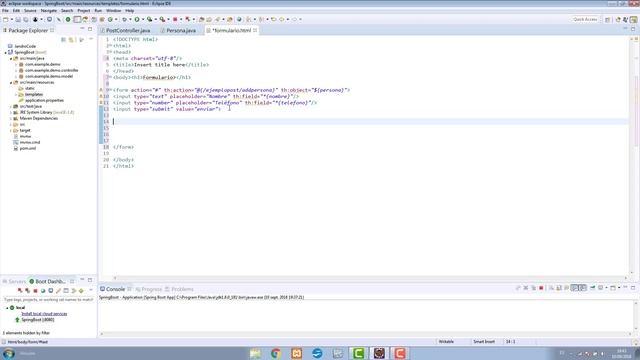The height and width of the screenshot is (360, 640).
Task: Open the Navigate menu
Action: (49, 11)
